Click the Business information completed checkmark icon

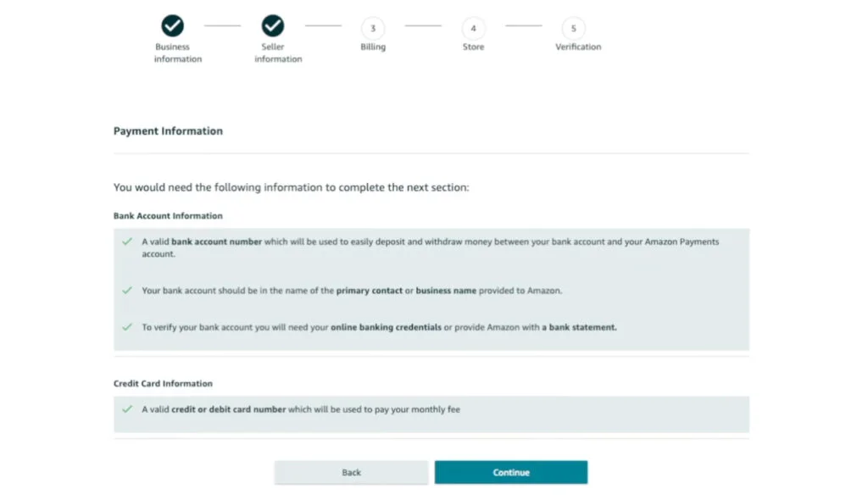(x=173, y=25)
